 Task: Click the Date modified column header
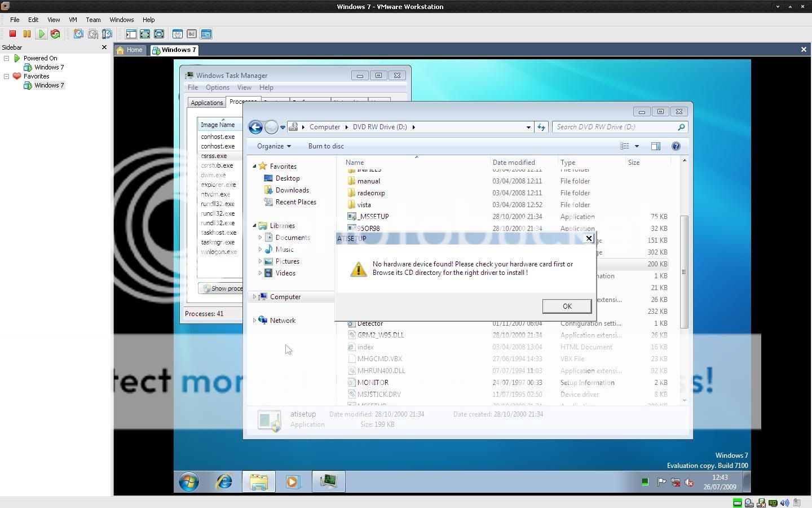[x=524, y=163]
